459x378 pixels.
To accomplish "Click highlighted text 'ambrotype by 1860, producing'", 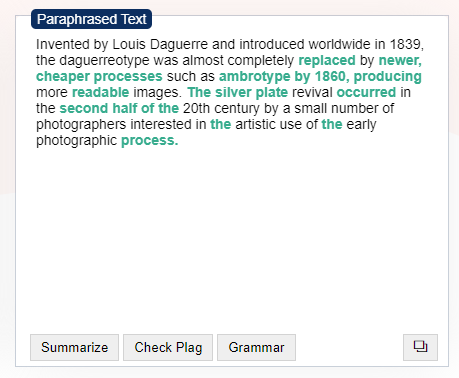I will (320, 76).
